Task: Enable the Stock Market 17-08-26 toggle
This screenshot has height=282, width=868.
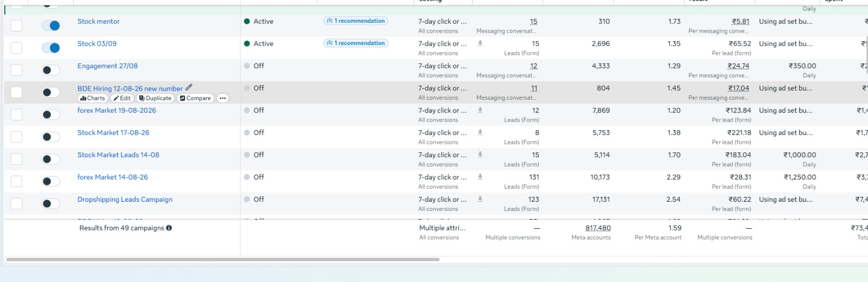Action: point(51,137)
